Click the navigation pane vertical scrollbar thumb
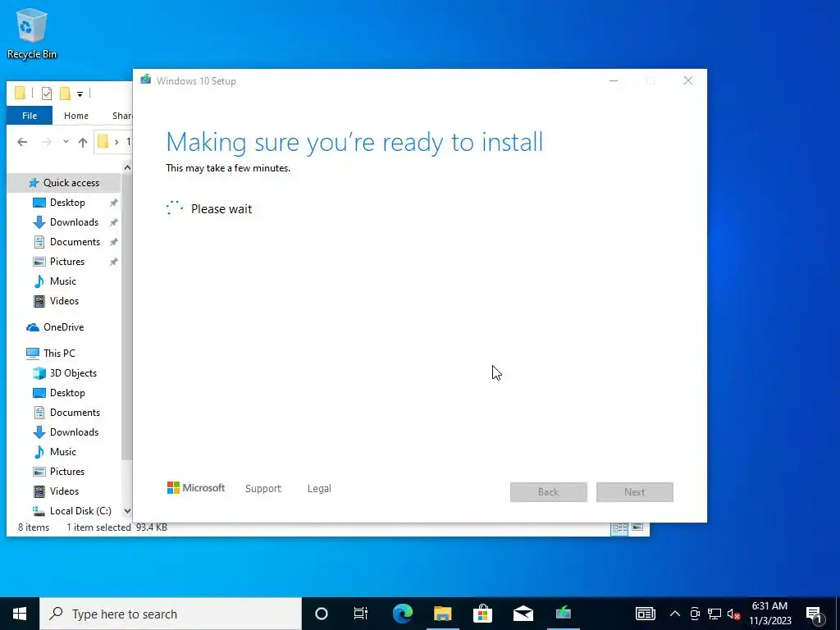 point(127,316)
